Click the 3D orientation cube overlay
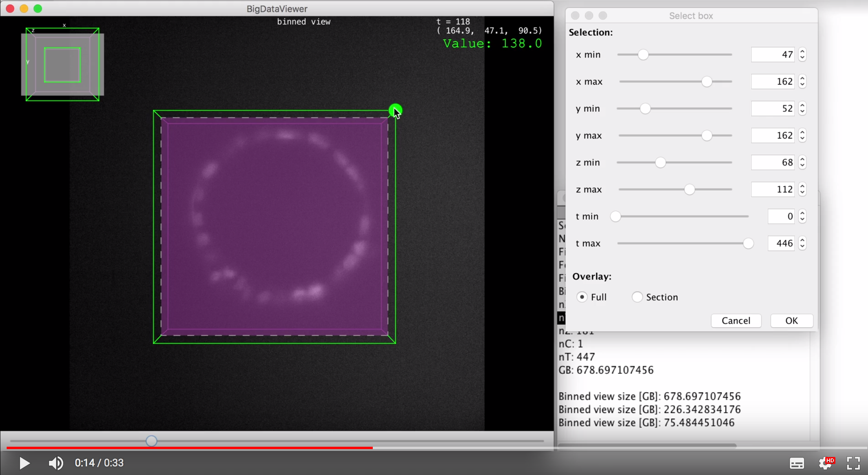Image resolution: width=868 pixels, height=475 pixels. [62, 64]
